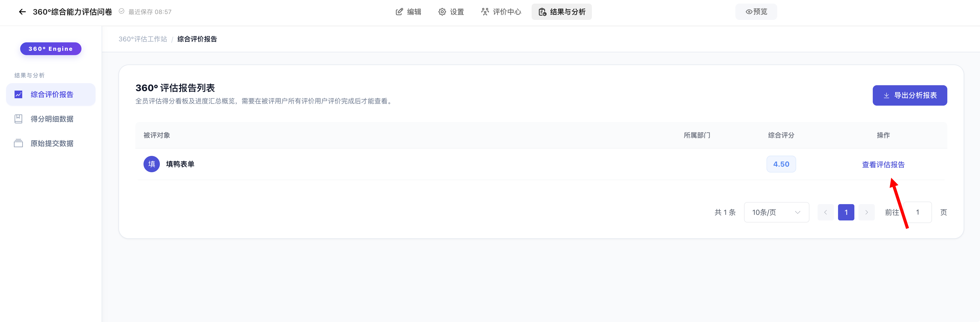The height and width of the screenshot is (322, 980).
Task: Click the 共 1 条 total count
Action: tap(725, 212)
